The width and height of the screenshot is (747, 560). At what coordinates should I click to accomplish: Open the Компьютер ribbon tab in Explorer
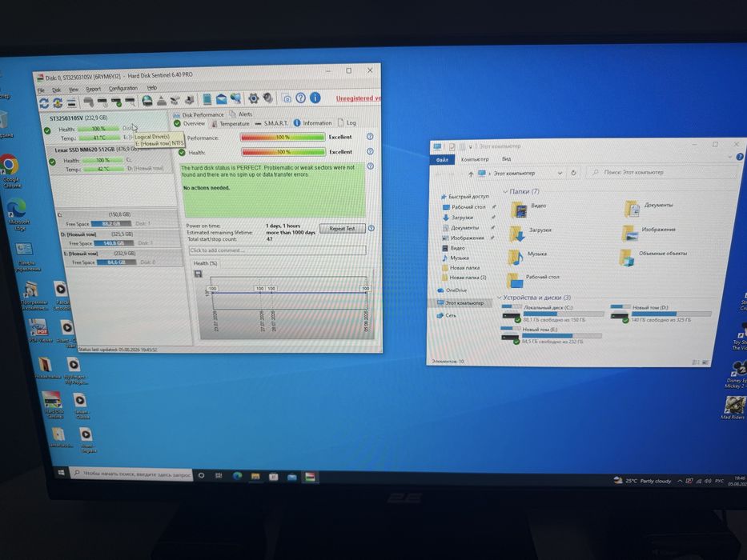click(x=475, y=159)
